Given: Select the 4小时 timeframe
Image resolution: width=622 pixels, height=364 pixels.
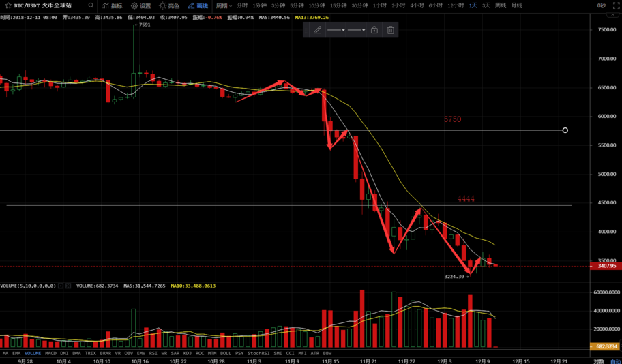Looking at the screenshot, I should click(x=417, y=5).
